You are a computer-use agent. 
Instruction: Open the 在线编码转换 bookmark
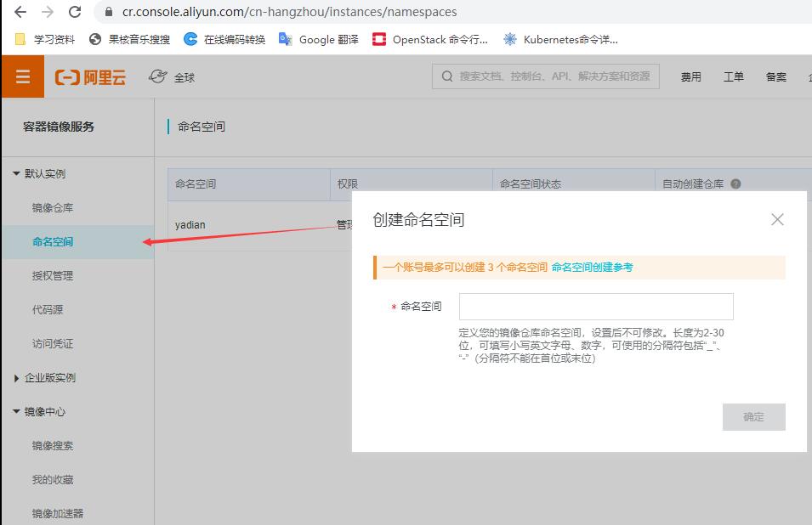click(224, 39)
